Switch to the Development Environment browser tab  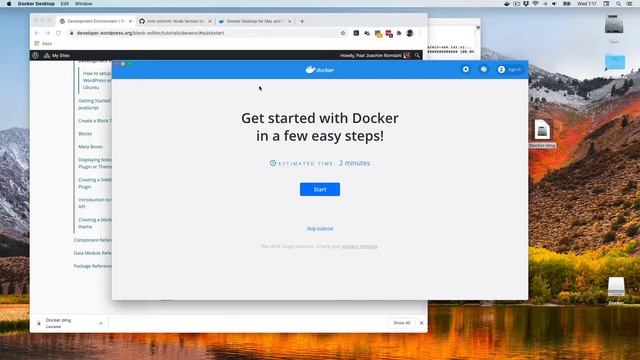coord(96,21)
